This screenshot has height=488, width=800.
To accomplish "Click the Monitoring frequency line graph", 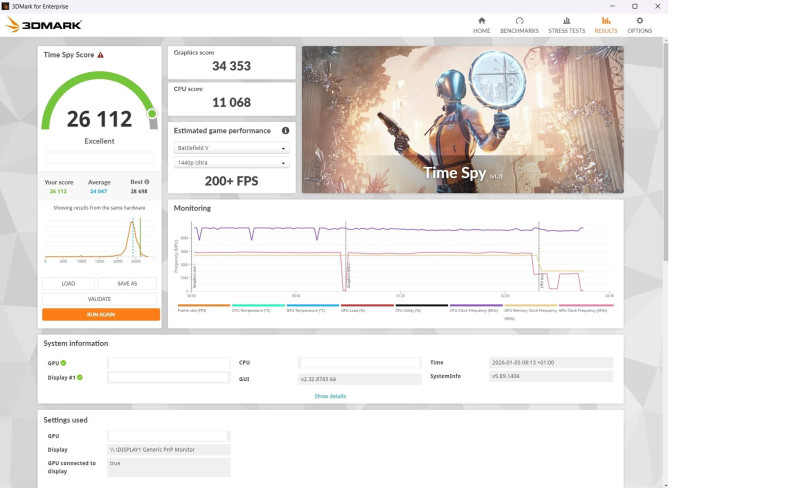I will pyautogui.click(x=393, y=257).
